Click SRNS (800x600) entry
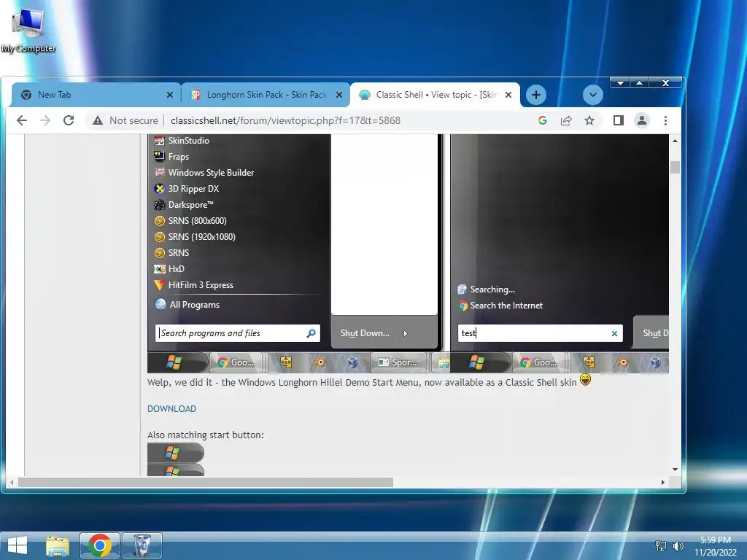Image resolution: width=747 pixels, height=560 pixels. coord(190,221)
